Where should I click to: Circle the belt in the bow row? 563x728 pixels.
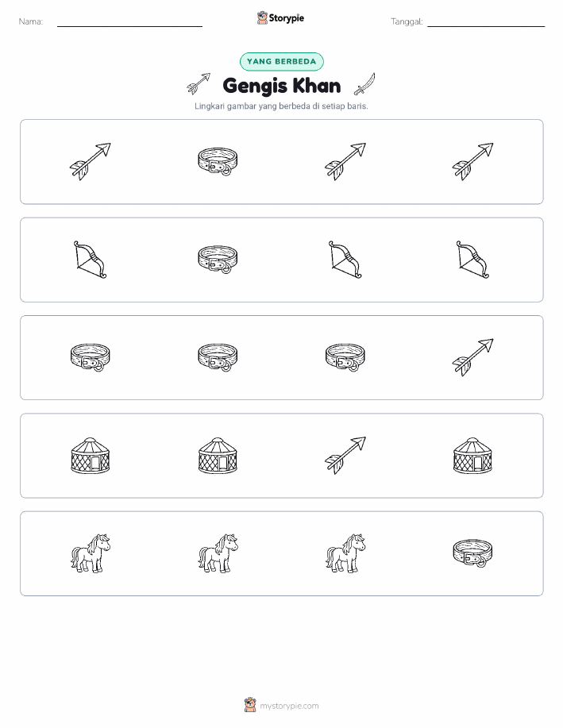(218, 260)
